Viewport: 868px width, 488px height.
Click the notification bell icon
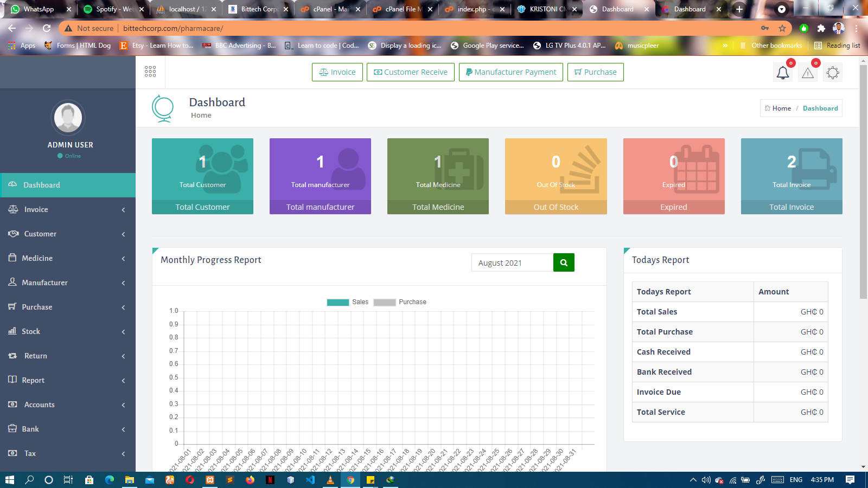tap(782, 73)
